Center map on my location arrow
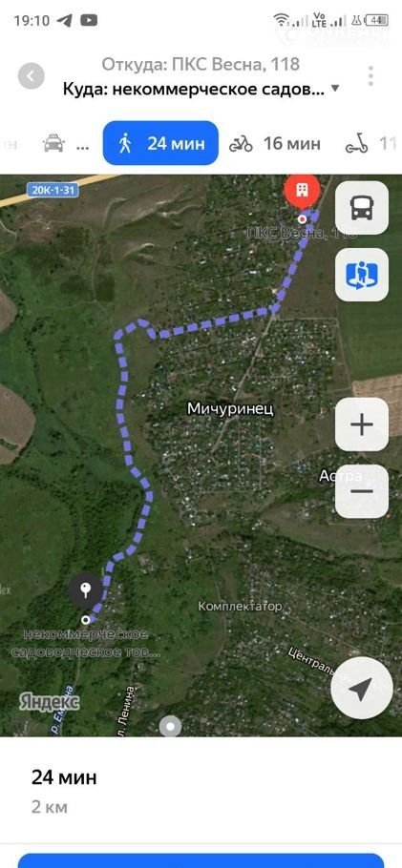 pyautogui.click(x=362, y=689)
